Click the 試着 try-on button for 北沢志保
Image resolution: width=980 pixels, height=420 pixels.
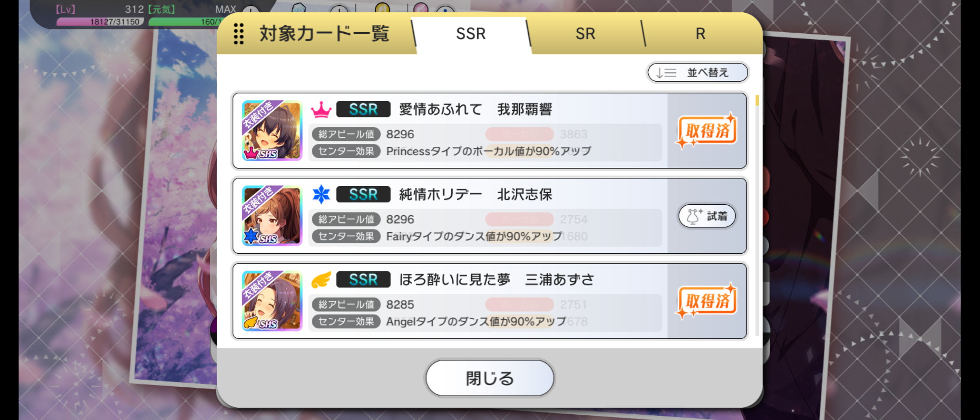point(707,216)
